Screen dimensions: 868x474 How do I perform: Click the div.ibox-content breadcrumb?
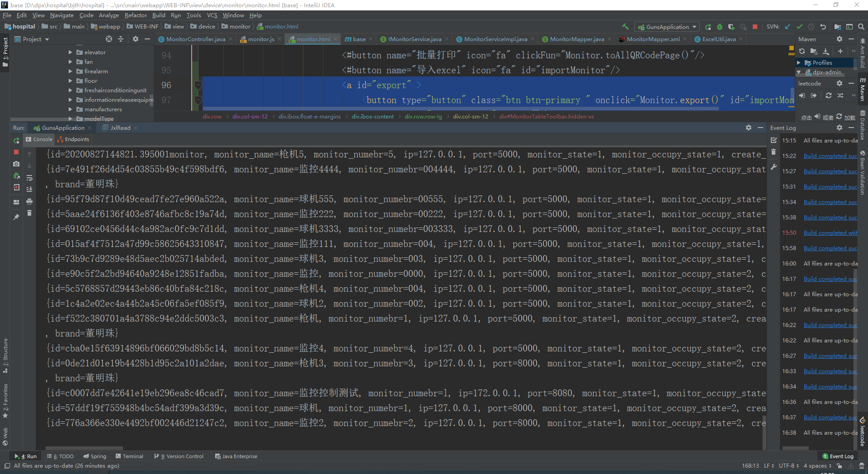pyautogui.click(x=373, y=117)
